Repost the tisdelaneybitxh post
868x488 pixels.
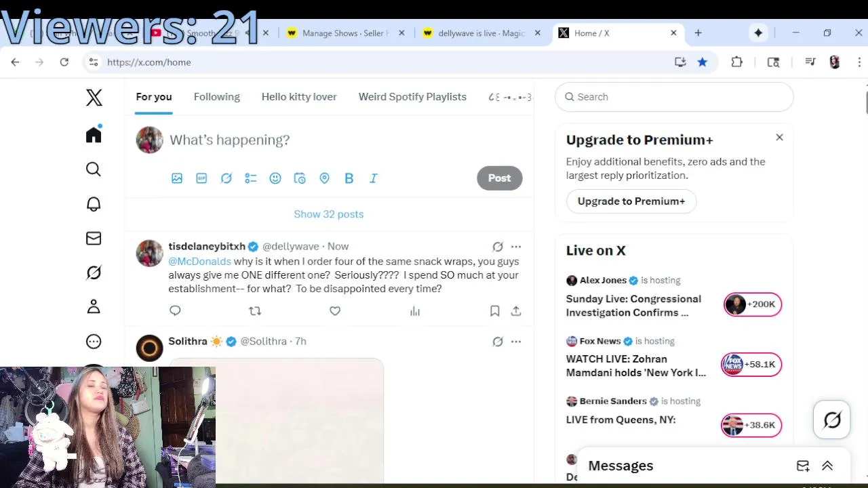tap(255, 311)
